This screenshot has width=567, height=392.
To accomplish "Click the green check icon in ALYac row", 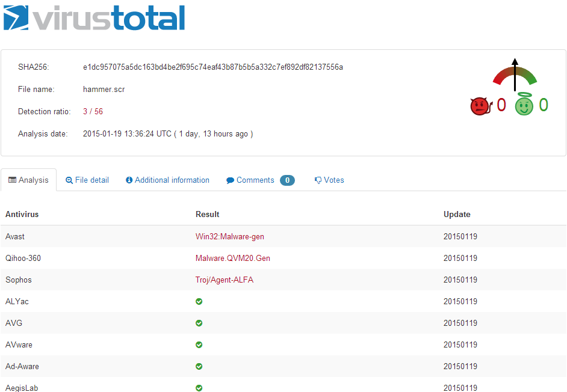I will (199, 301).
